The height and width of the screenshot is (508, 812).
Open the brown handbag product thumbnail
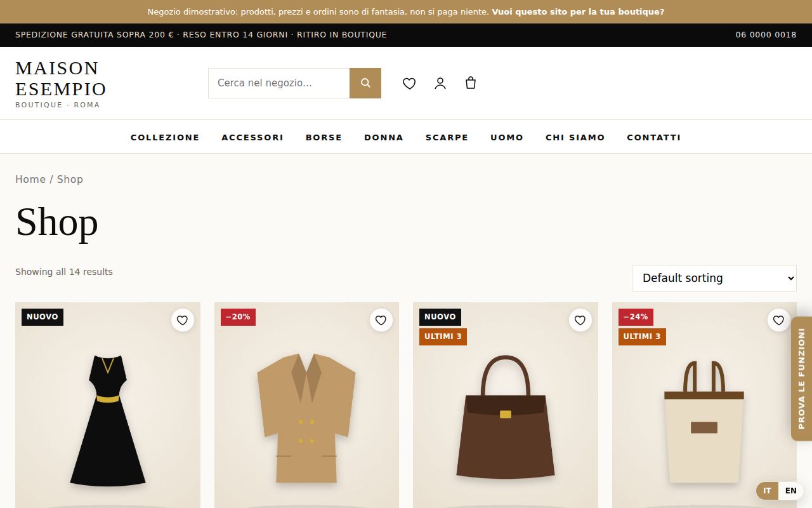[506, 405]
